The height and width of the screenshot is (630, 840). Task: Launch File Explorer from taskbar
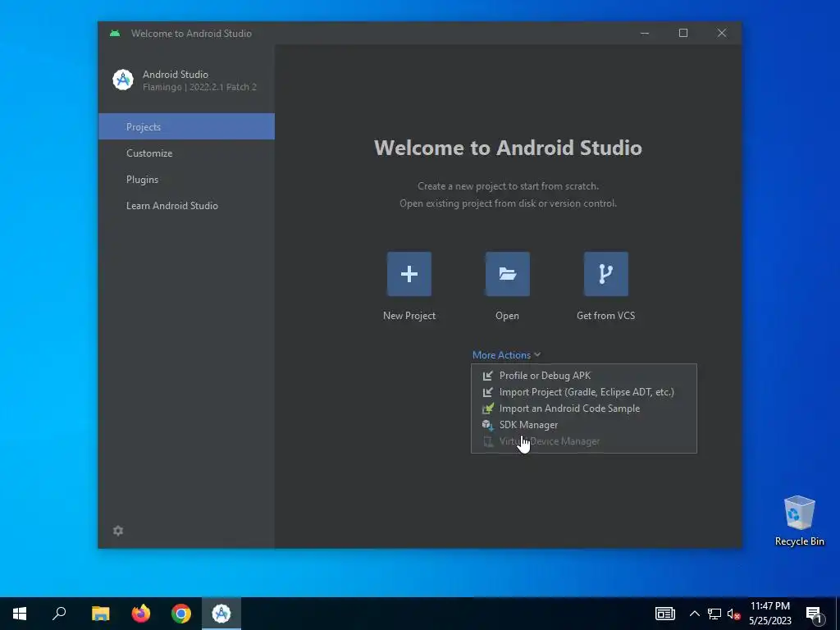coord(100,614)
